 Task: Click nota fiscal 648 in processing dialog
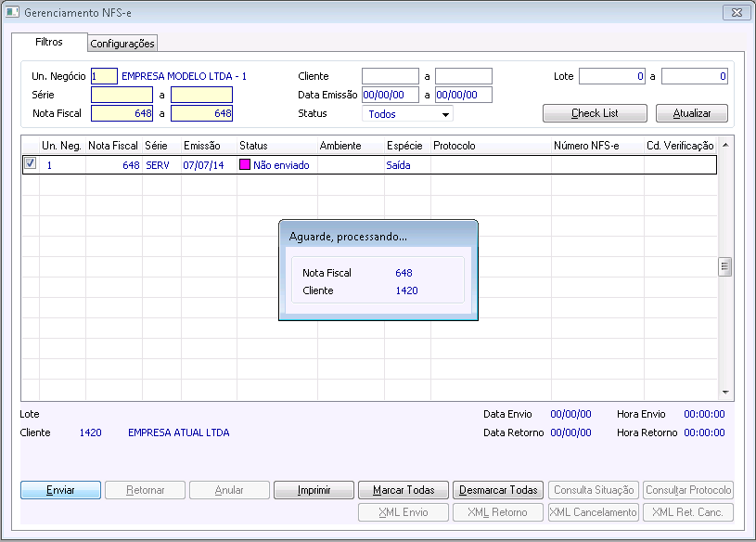pyautogui.click(x=404, y=273)
